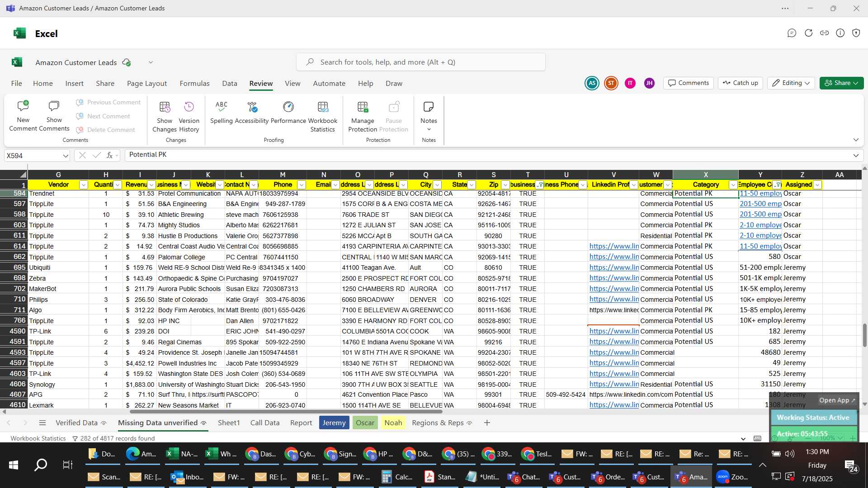Viewport: 868px width, 488px height.
Task: Click Open App button in overlay
Action: [x=837, y=400]
